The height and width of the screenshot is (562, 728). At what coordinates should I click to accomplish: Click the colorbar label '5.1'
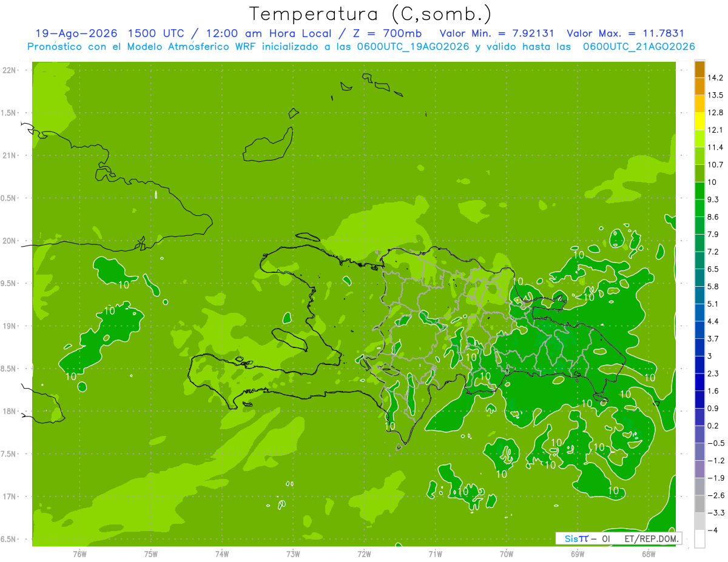(713, 304)
